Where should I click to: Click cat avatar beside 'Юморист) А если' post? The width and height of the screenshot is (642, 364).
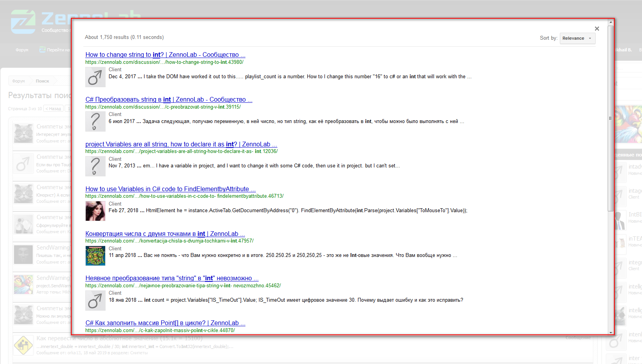click(x=23, y=194)
